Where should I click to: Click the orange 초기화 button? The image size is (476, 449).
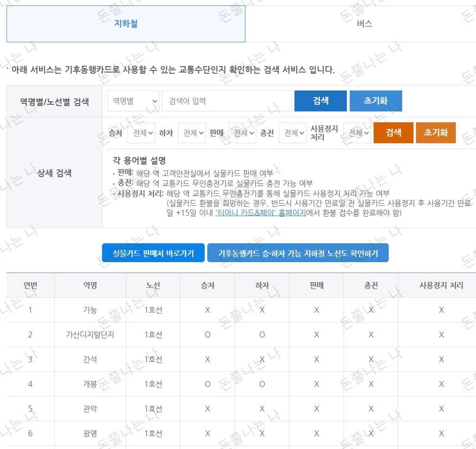pos(435,133)
